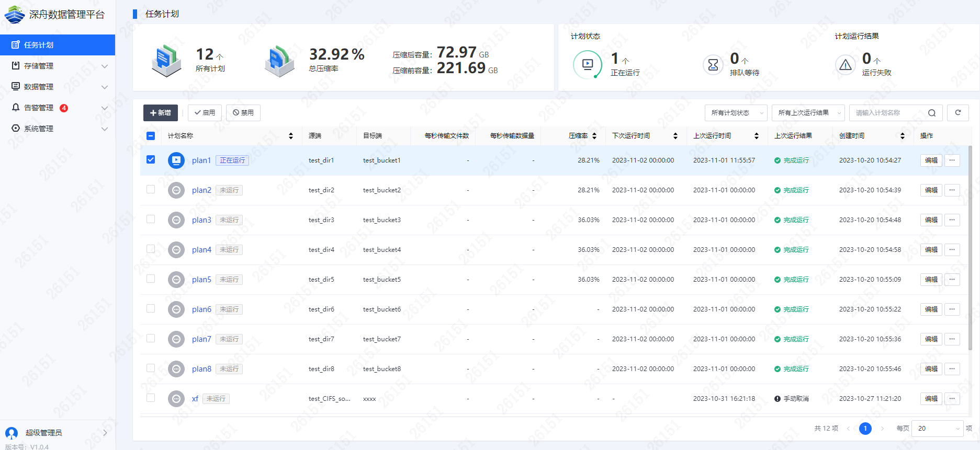Image resolution: width=980 pixels, height=450 pixels.
Task: Open more actions menu for plan3
Action: (952, 220)
